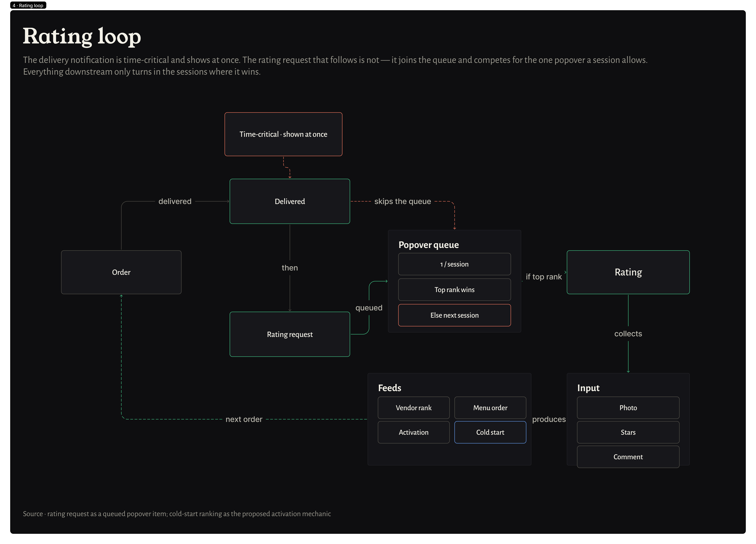The height and width of the screenshot is (544, 756).
Task: Select the 'Feeds' group heading
Action: click(x=390, y=388)
